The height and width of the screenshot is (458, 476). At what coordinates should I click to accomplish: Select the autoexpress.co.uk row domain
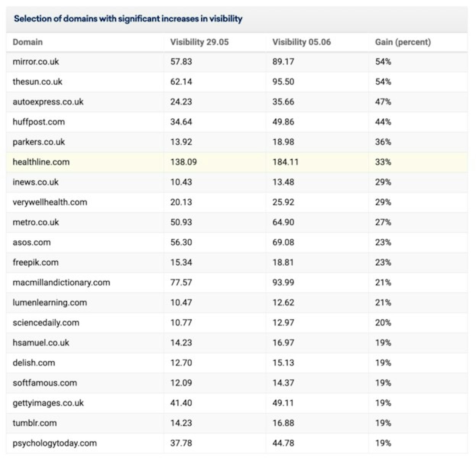[48, 102]
